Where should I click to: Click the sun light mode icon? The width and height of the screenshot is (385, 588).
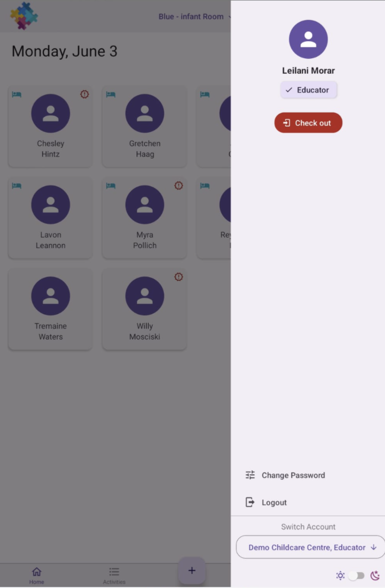tap(340, 575)
